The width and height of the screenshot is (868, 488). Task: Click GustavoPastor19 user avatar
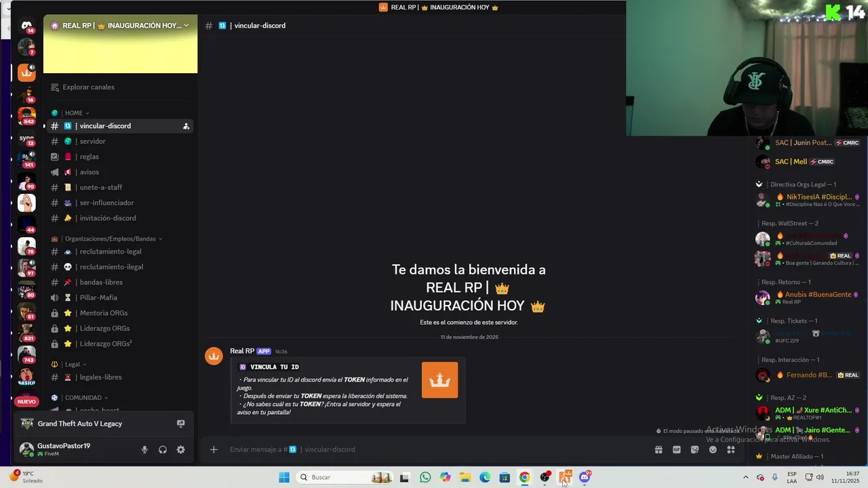26,449
